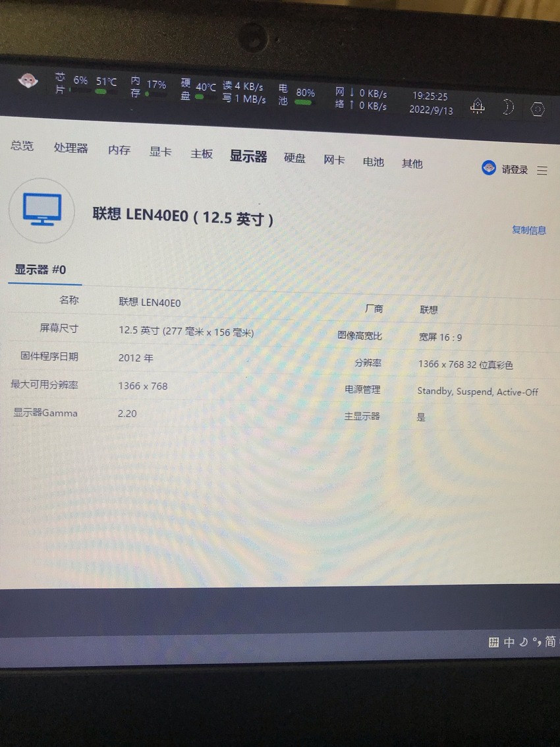The height and width of the screenshot is (747, 560).
Task: Click the 图像高宽比 label
Action: tap(360, 336)
